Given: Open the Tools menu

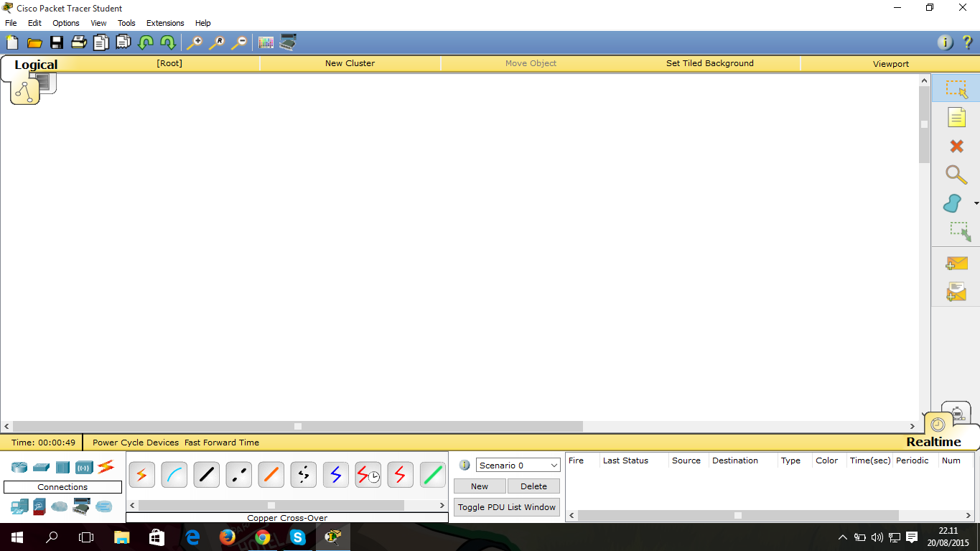Looking at the screenshot, I should 126,23.
